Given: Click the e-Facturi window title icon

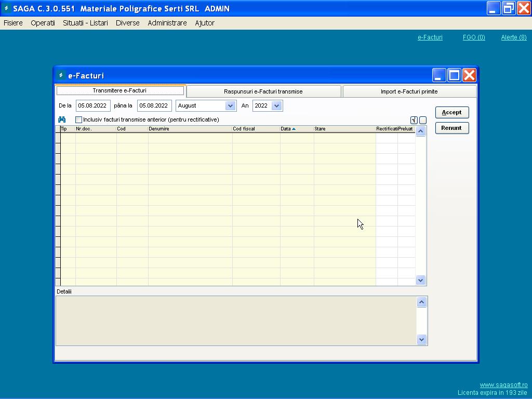Looking at the screenshot, I should 61,75.
